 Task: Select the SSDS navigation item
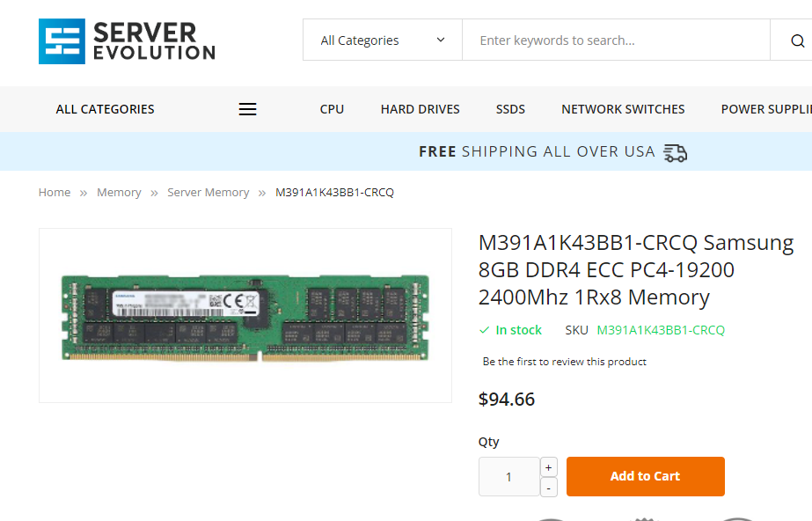point(510,109)
